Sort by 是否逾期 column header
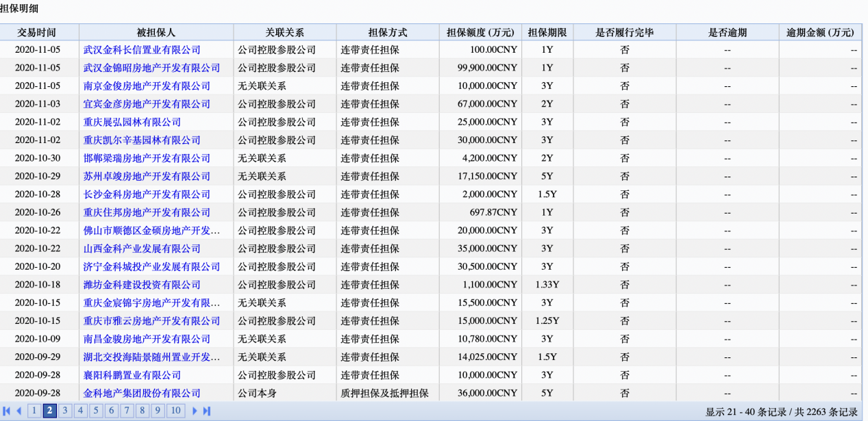The image size is (868, 421). [x=728, y=32]
